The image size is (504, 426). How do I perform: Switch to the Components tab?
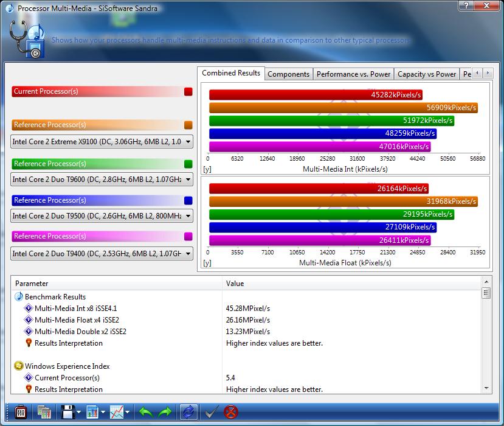288,74
